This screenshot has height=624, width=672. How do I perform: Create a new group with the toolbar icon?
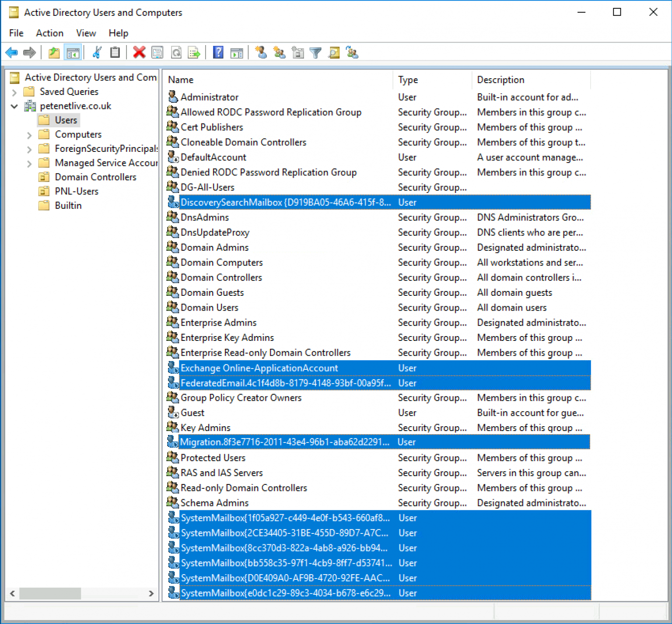(280, 53)
